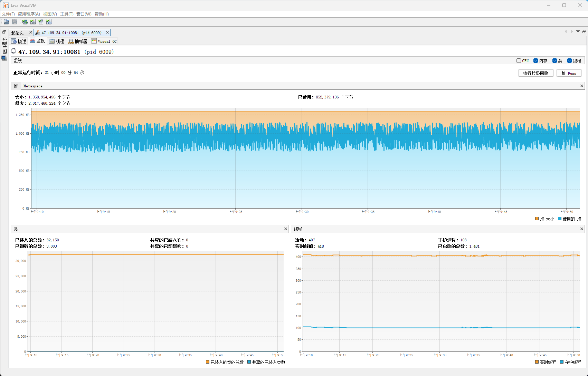Uncheck the 内存 memory checkbox
Screen dimensions: 588x376
(535, 61)
